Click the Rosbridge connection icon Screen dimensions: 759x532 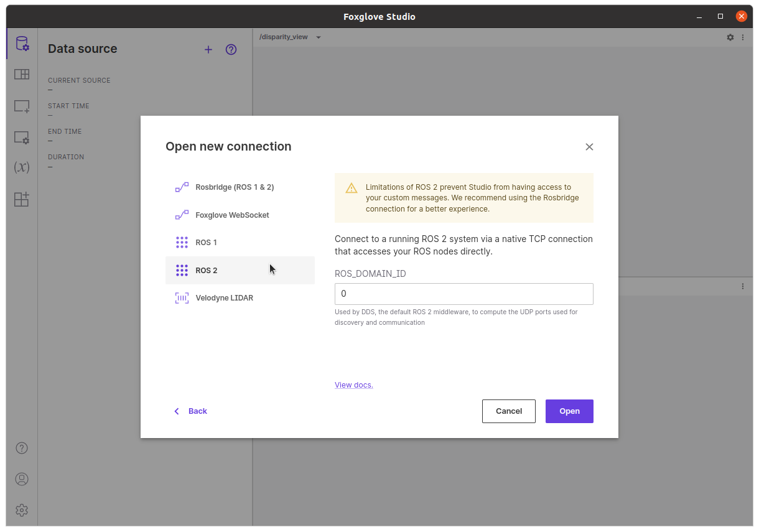182,187
